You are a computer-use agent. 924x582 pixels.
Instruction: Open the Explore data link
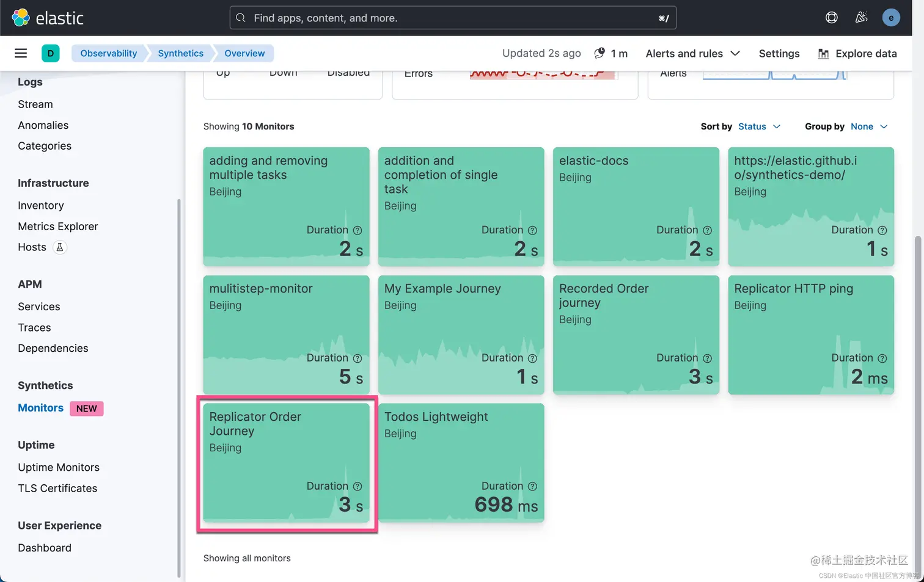click(x=857, y=54)
